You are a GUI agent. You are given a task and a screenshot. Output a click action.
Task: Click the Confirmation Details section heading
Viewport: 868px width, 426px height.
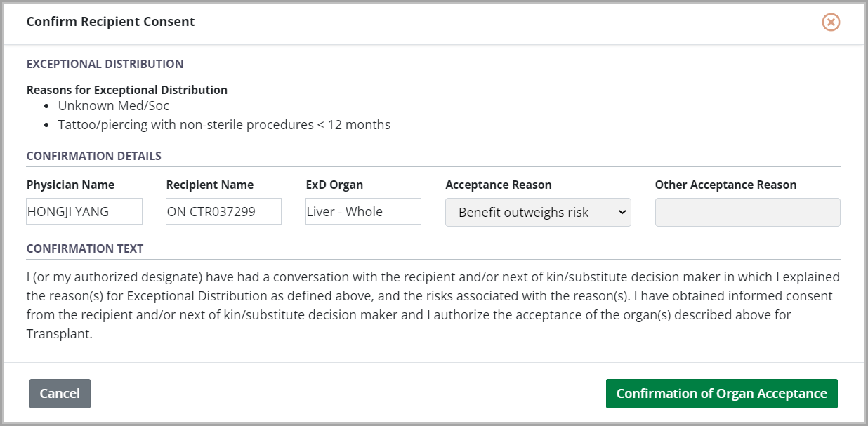(93, 156)
